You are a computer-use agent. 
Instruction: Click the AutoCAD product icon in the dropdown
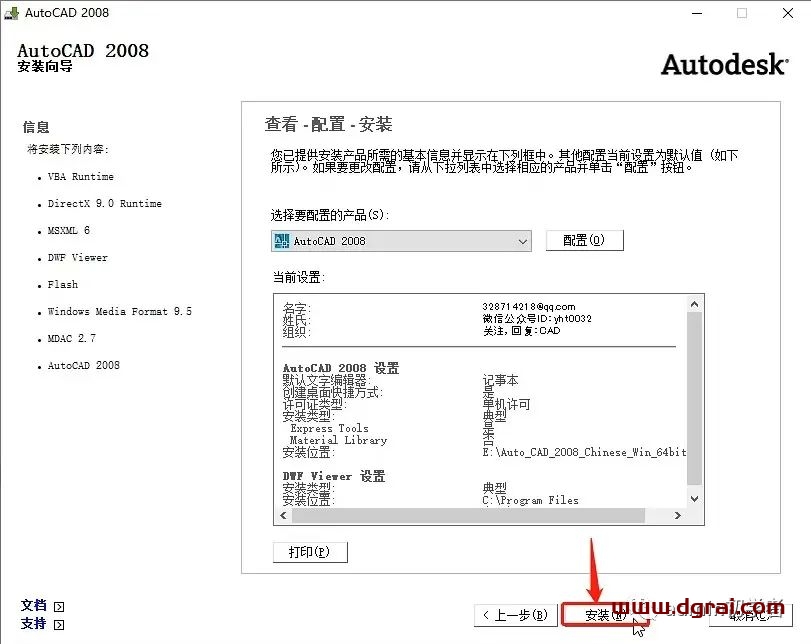point(281,241)
